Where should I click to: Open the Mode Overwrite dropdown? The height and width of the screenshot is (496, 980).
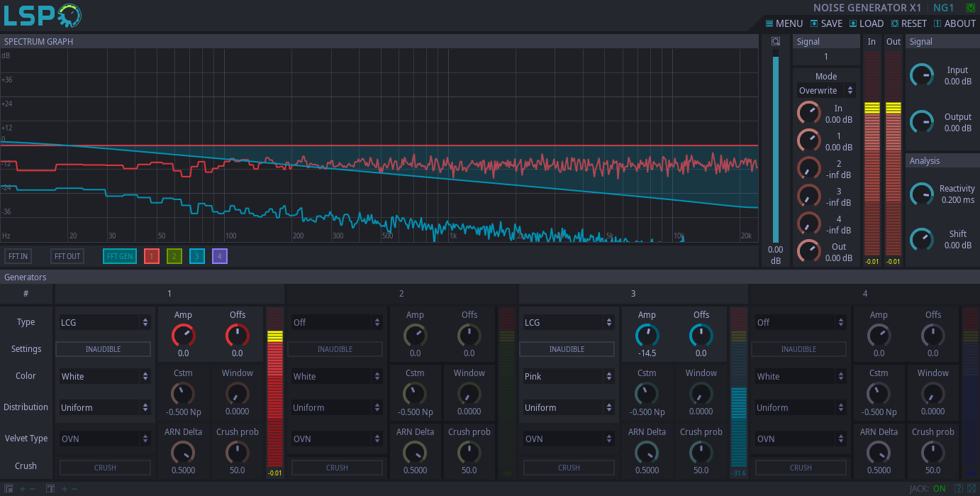pos(825,91)
